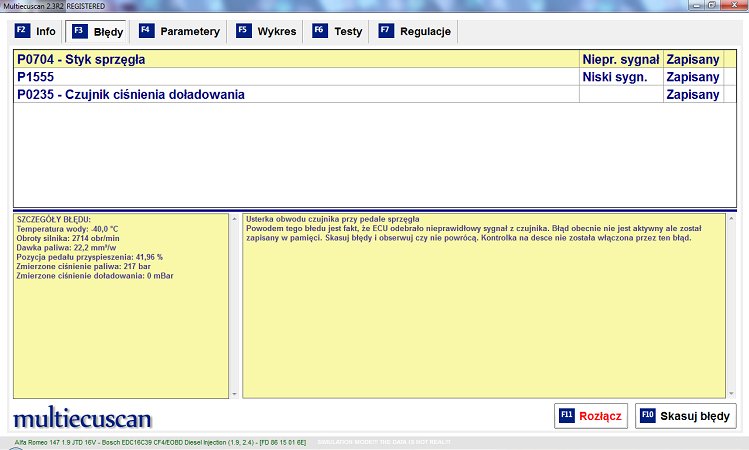Open the Regulacje tab
This screenshot has height=450, width=749.
click(425, 32)
